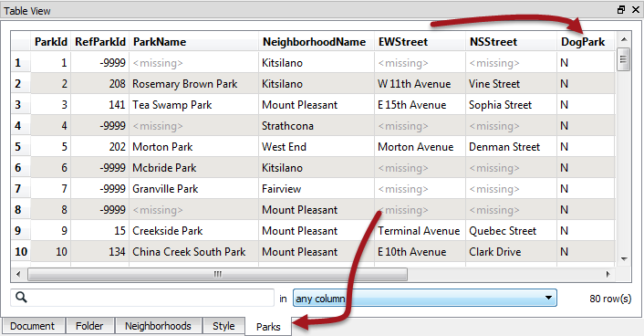Select the Parks tab
This screenshot has height=336, width=644.
click(x=268, y=327)
